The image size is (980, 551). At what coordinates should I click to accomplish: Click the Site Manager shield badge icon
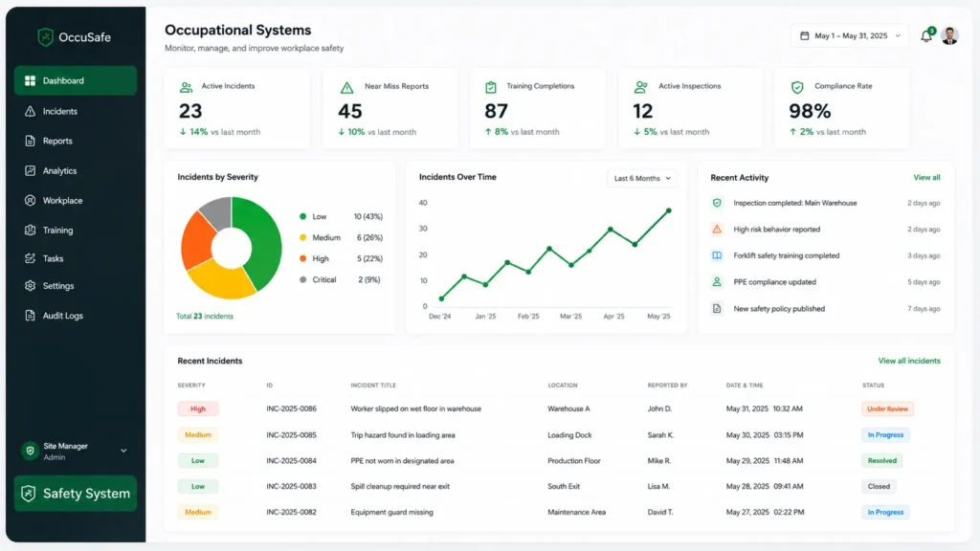[30, 451]
